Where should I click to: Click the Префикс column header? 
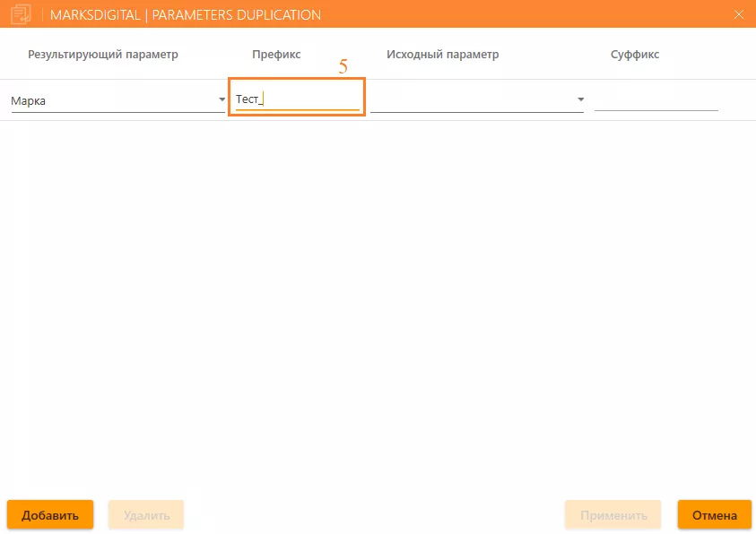coord(276,55)
